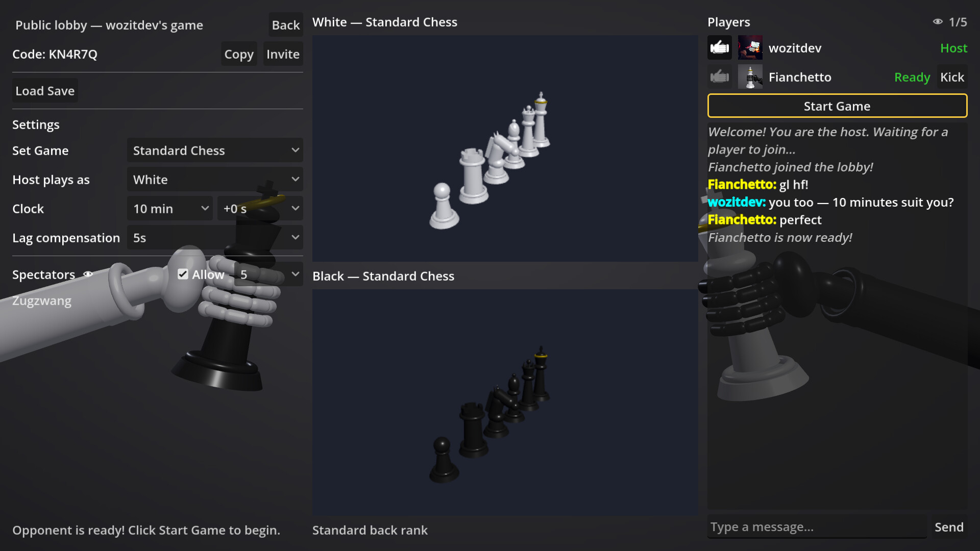
Task: Click Start Game
Action: [837, 106]
